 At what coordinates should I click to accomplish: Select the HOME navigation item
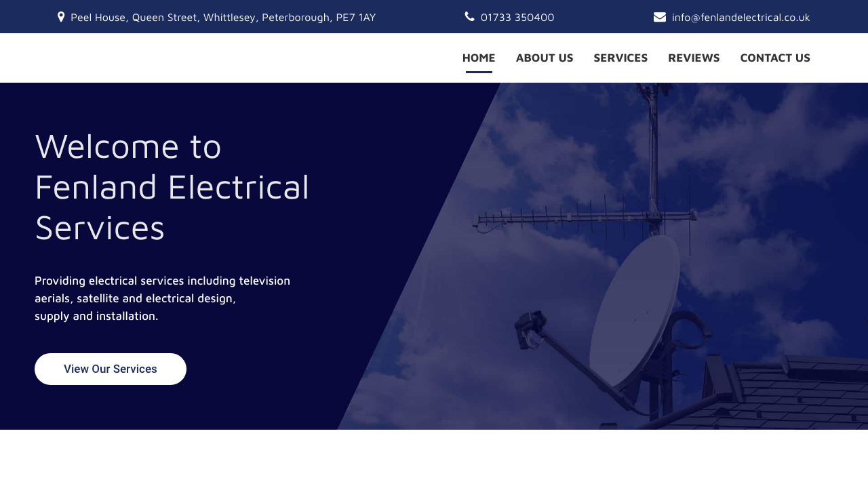click(479, 57)
